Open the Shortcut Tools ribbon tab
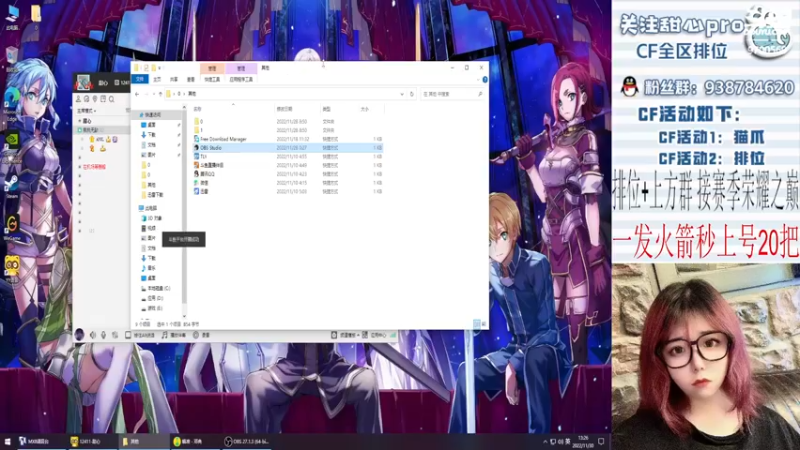 [x=212, y=80]
